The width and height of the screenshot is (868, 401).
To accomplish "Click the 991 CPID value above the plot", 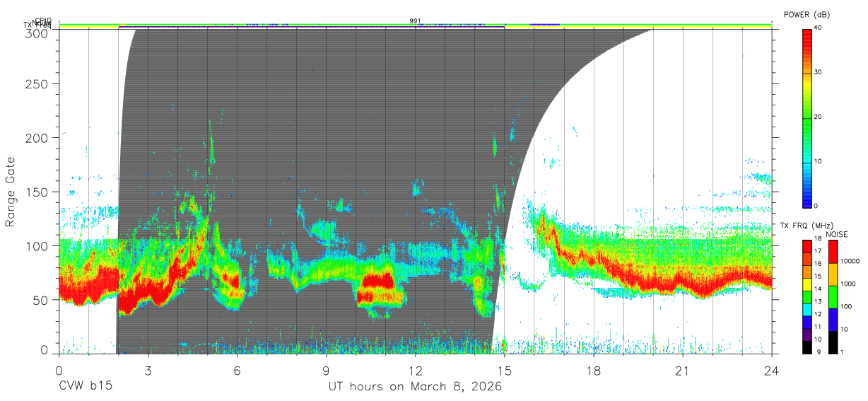I will point(415,21).
